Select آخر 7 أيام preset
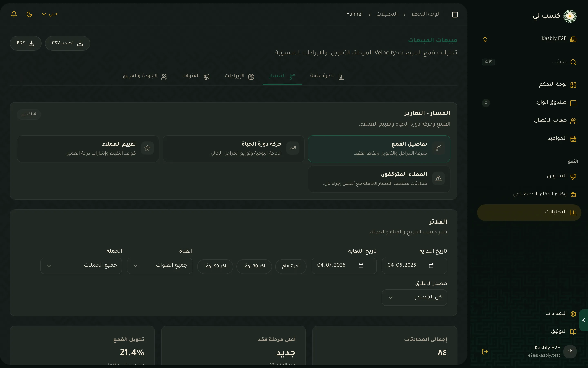This screenshot has height=368, width=588. click(291, 267)
